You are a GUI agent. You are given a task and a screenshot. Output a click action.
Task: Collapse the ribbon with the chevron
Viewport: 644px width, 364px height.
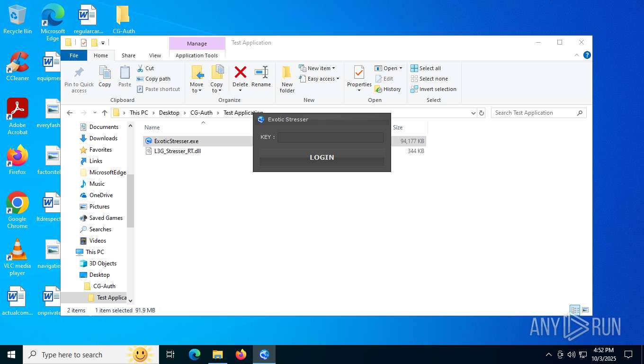577,55
